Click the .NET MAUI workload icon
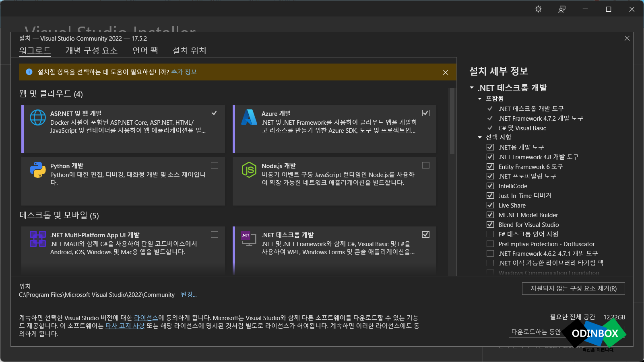Viewport: 644px width, 362px height. pos(38,239)
